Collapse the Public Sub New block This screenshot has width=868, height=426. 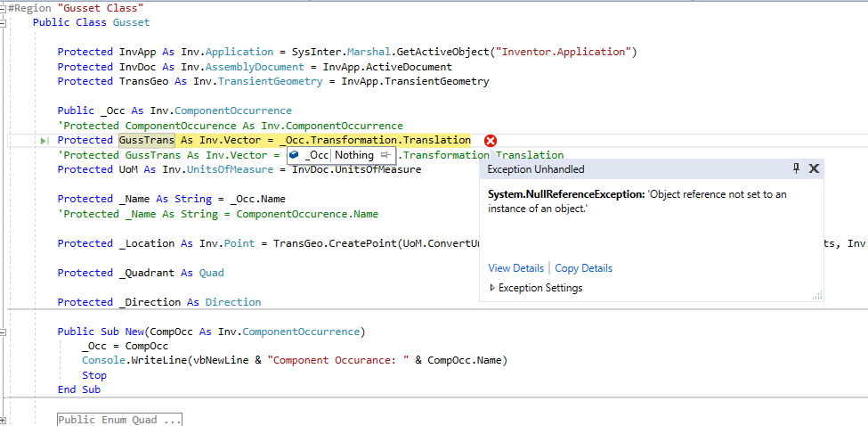click(4, 332)
